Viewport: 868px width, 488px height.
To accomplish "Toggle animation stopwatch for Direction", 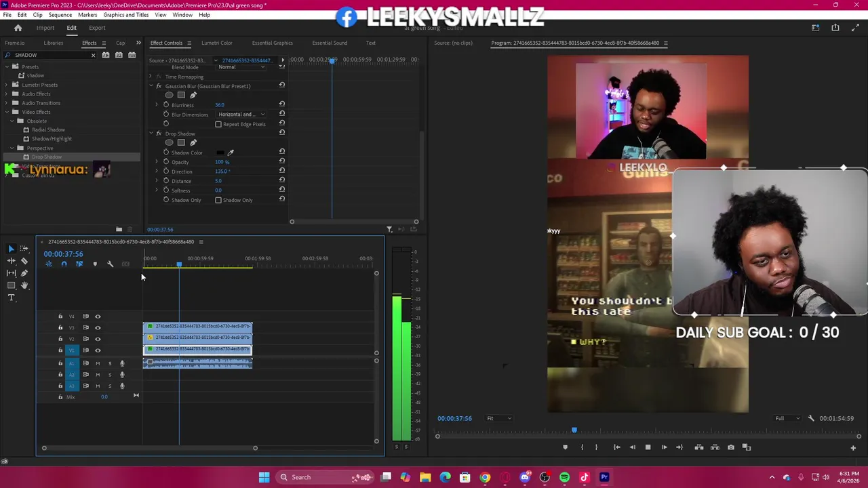I will (x=166, y=171).
